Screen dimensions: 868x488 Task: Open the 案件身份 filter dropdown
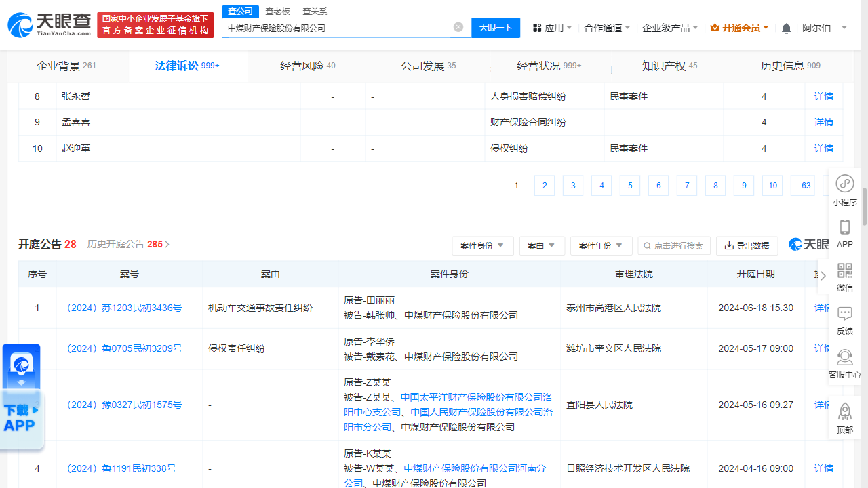point(483,245)
